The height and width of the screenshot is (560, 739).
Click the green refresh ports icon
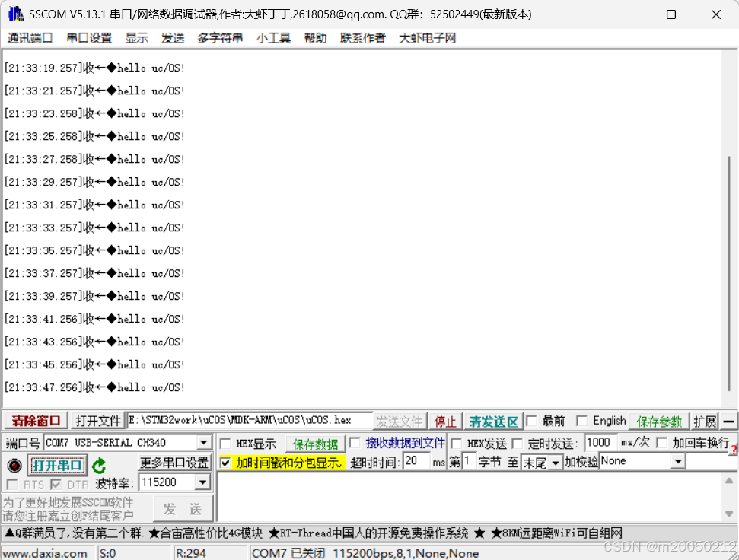[99, 466]
